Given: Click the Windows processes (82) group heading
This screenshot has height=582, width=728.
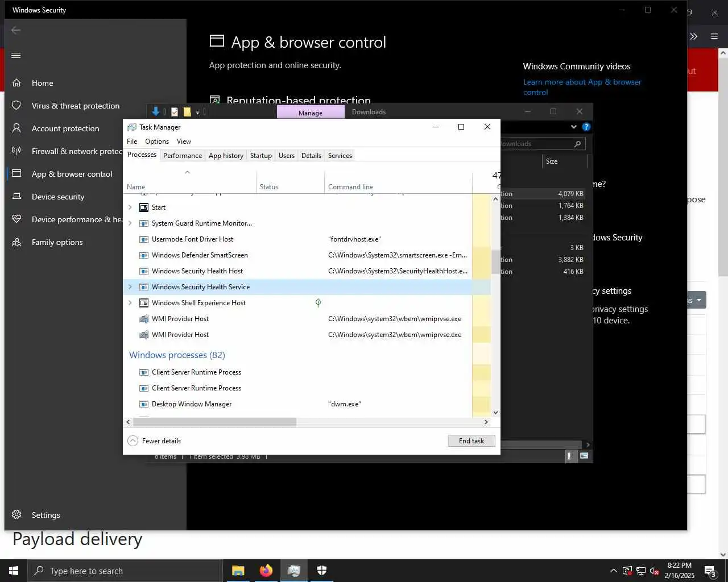Looking at the screenshot, I should pyautogui.click(x=177, y=355).
